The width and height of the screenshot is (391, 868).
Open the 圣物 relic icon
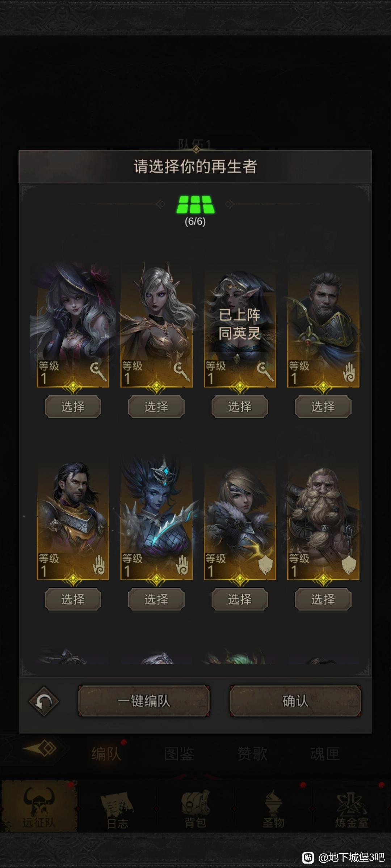274,807
